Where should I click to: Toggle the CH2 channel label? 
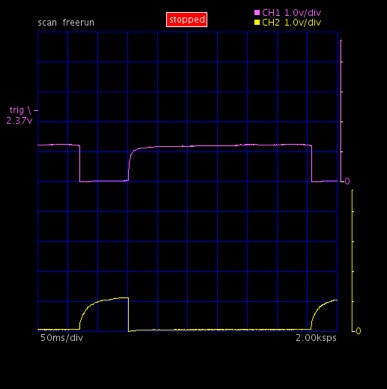271,23
